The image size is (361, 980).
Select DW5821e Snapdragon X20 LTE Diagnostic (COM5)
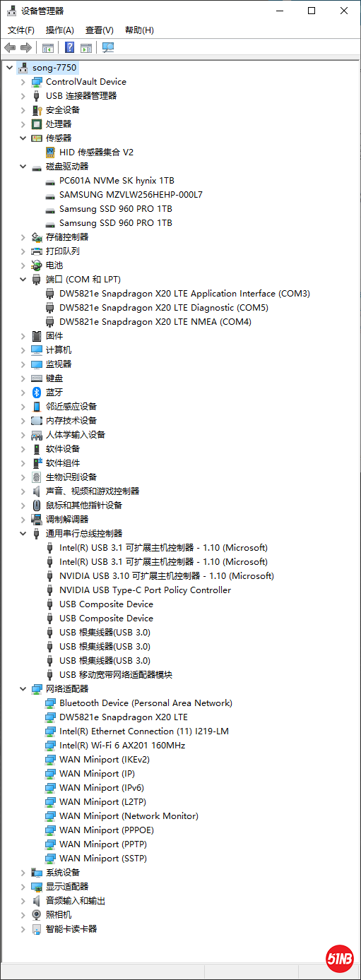[x=164, y=308]
